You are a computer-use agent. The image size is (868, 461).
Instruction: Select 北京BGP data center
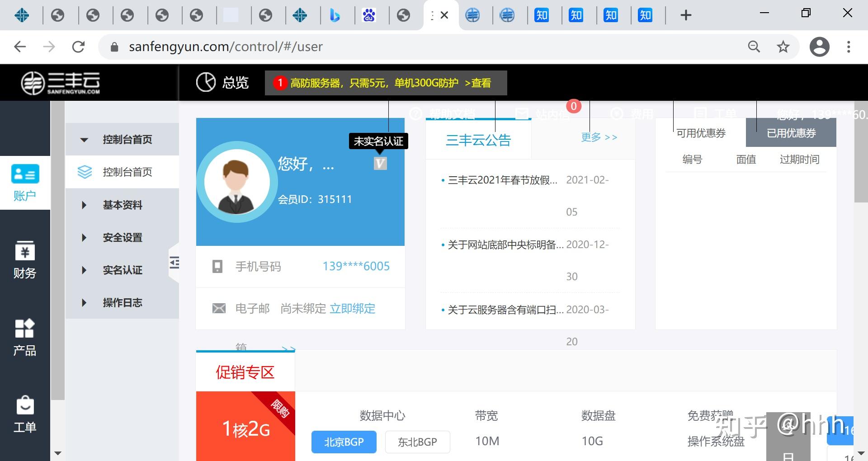[344, 442]
